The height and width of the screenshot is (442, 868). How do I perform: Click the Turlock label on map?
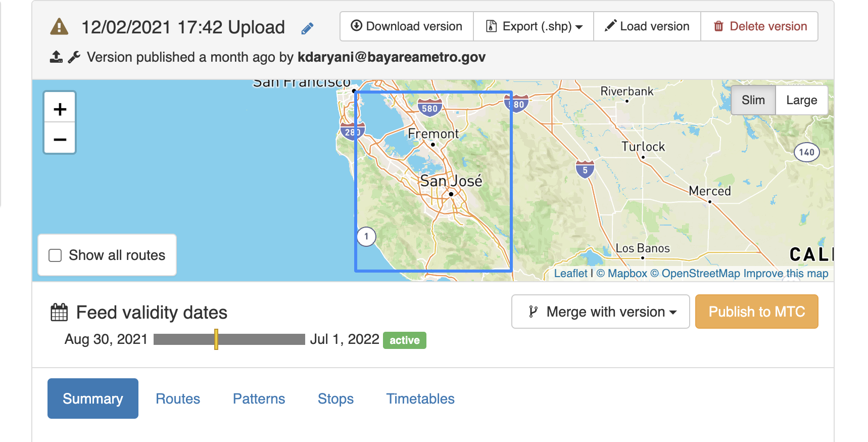[643, 146]
